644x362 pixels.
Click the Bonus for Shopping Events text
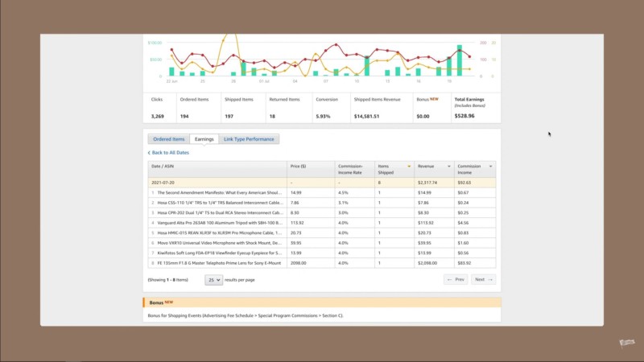(246, 315)
